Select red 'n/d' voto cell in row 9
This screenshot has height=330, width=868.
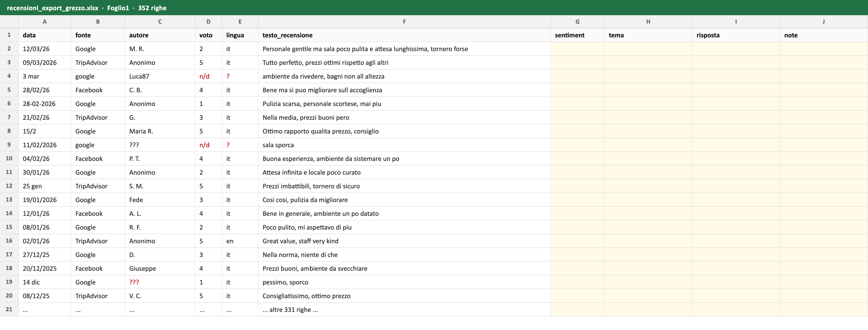pyautogui.click(x=208, y=145)
